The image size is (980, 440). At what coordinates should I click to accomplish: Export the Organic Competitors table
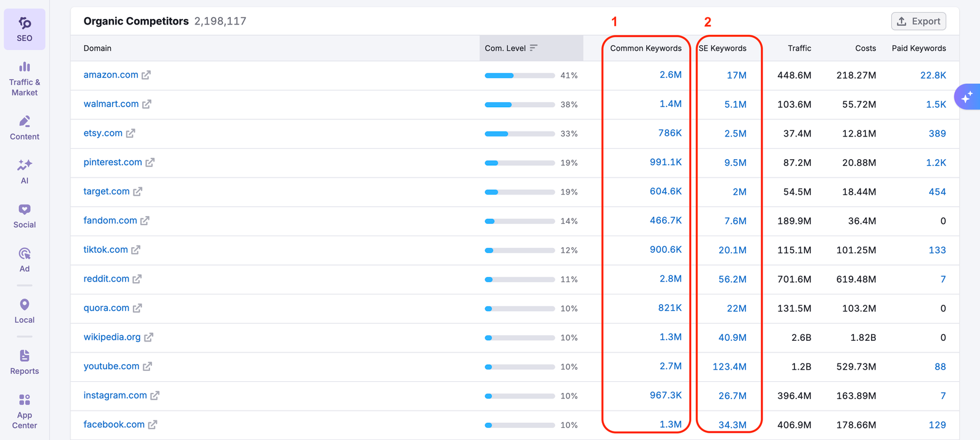tap(918, 21)
